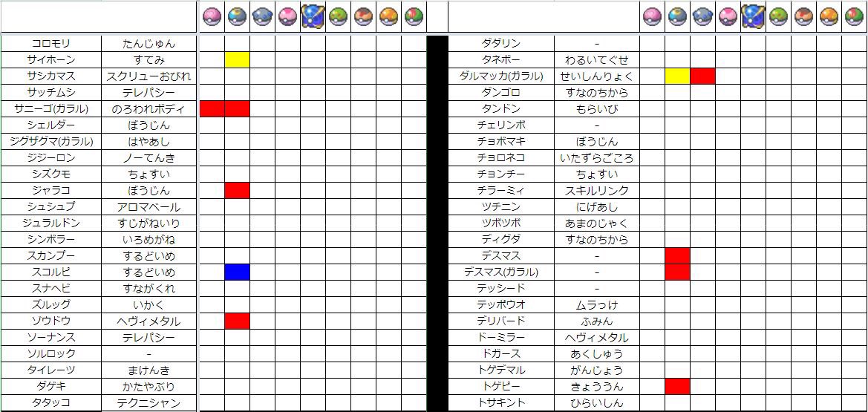Select the blue cell in the スコルピ row
This screenshot has height=412, width=868.
[x=238, y=272]
